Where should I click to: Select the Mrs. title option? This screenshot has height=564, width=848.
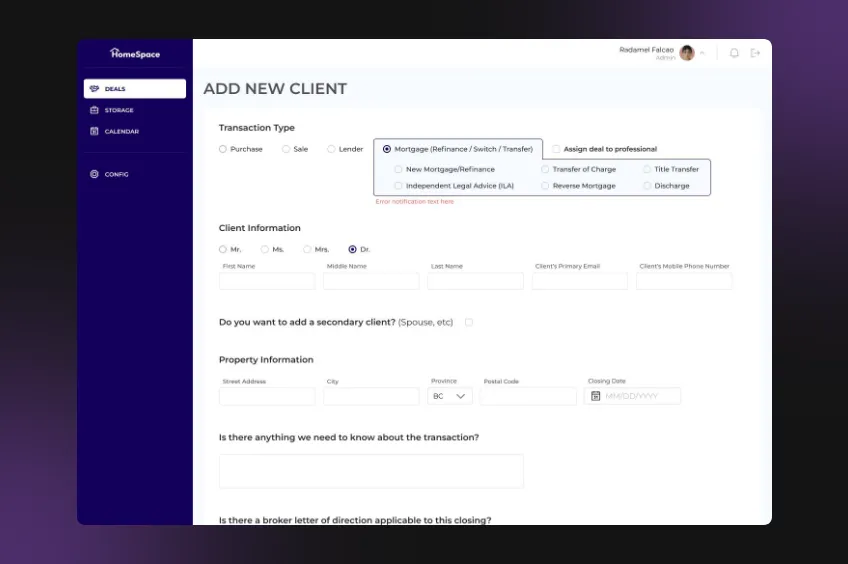[307, 249]
